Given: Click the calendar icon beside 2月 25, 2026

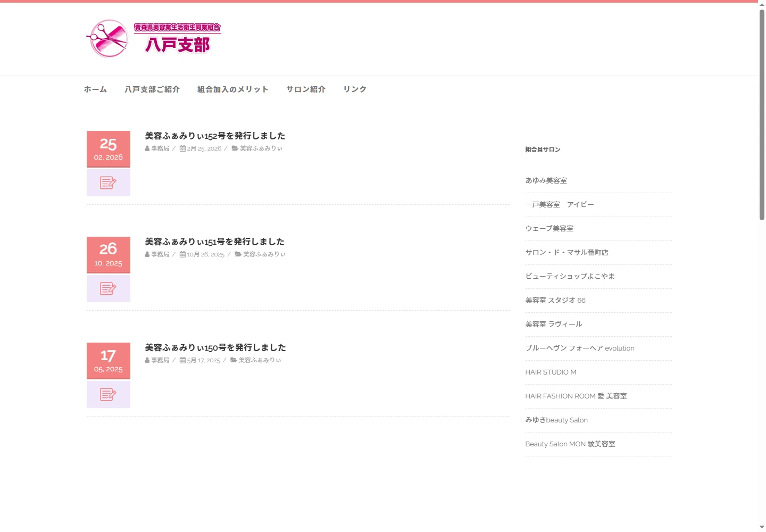Looking at the screenshot, I should tap(182, 148).
